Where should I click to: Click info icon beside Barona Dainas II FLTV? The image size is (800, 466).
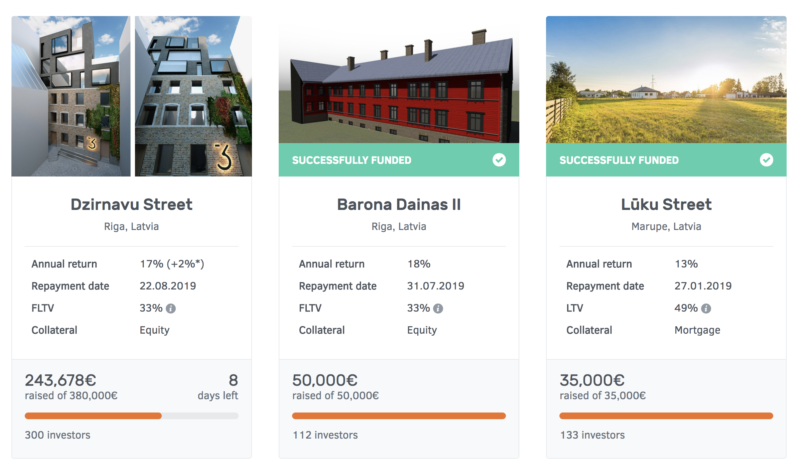click(x=438, y=308)
